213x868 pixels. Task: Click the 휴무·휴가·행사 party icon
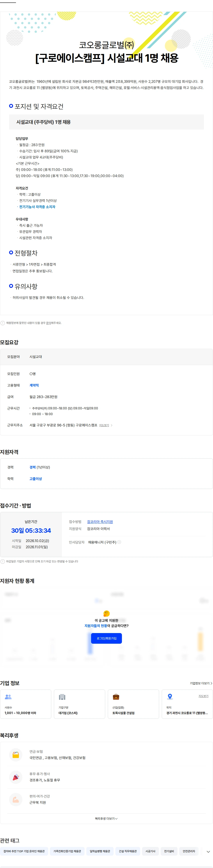pos(16,777)
